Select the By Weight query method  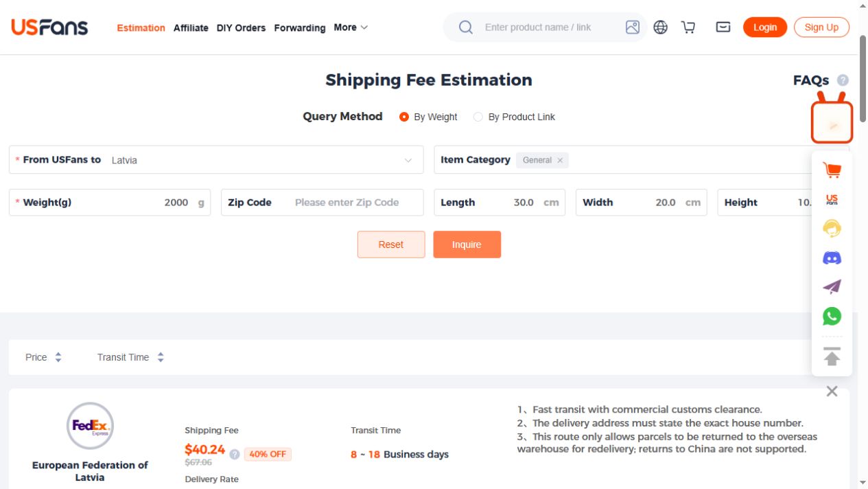tap(428, 117)
